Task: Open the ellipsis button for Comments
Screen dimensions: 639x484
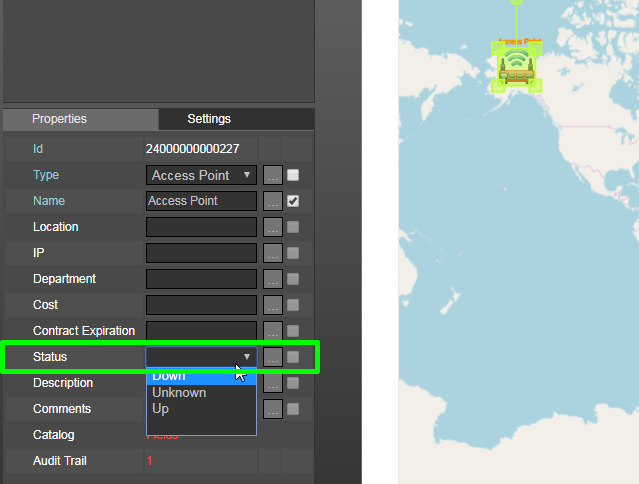Action: click(272, 409)
